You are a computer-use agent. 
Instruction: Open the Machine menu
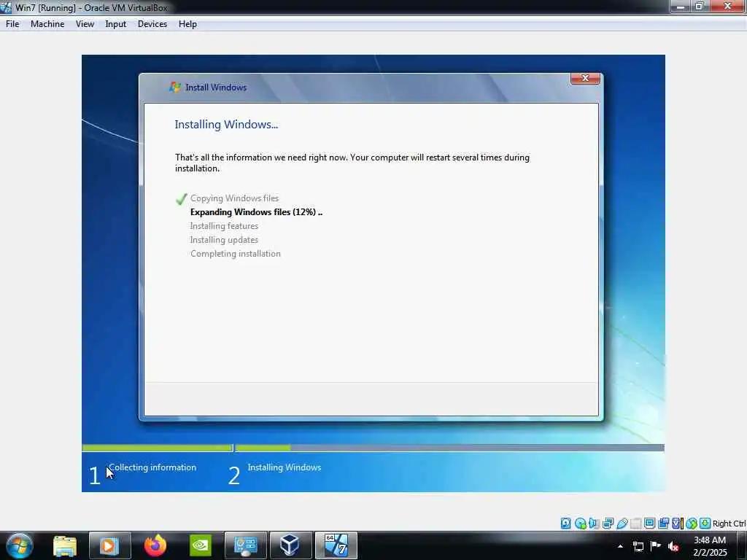tap(47, 24)
